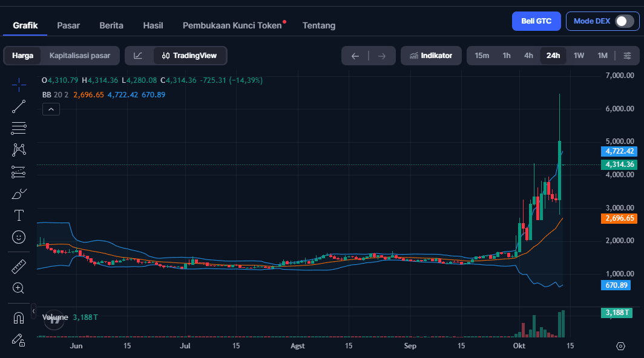
Task: Set interval to 4h
Action: tap(528, 56)
